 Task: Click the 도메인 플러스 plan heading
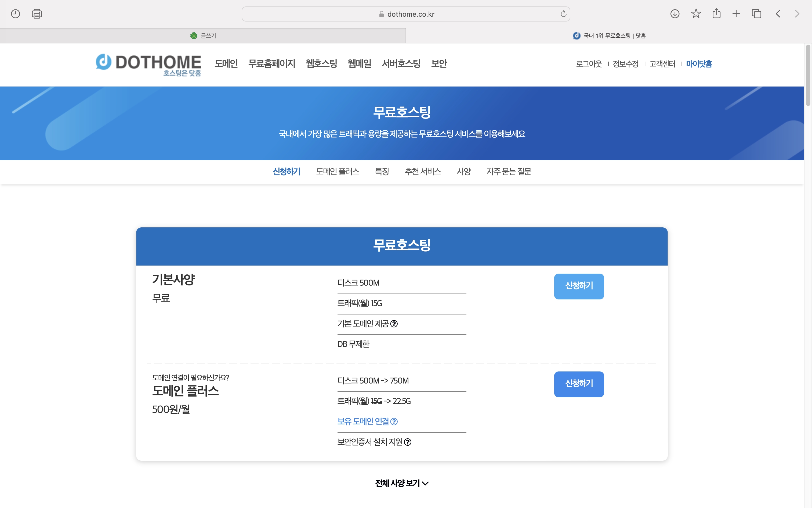tap(185, 391)
